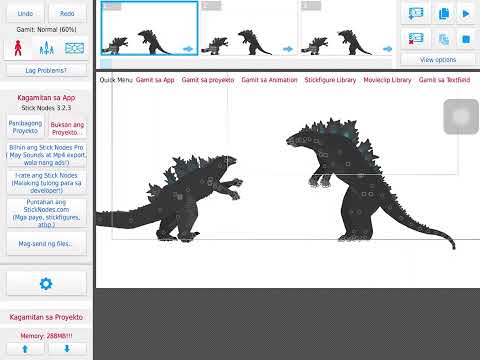Open the Gamit sa App menu
The height and width of the screenshot is (360, 480).
[x=155, y=80]
